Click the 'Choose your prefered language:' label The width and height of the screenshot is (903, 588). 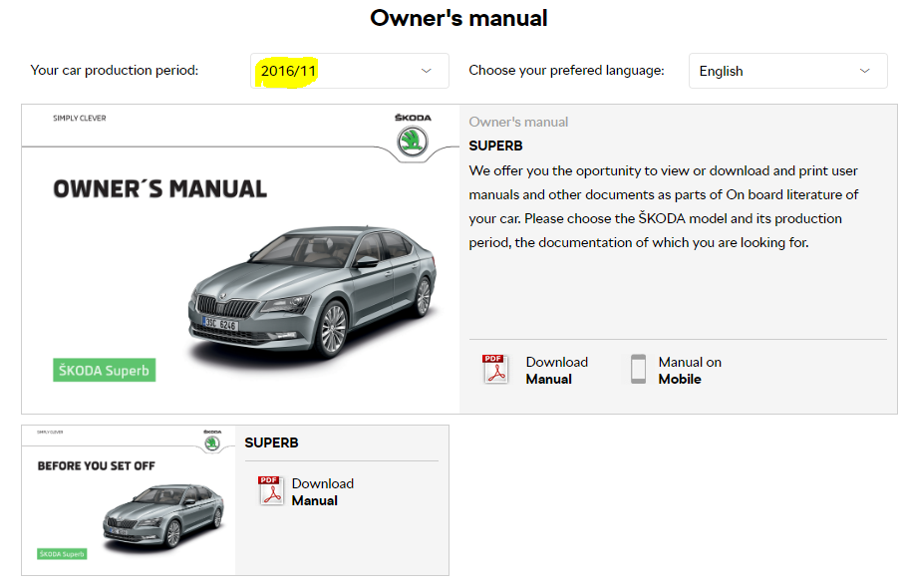566,70
